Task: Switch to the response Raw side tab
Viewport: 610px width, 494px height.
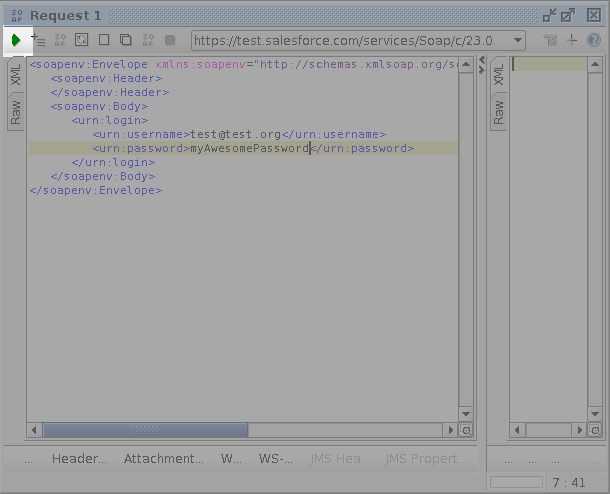Action: (x=498, y=112)
